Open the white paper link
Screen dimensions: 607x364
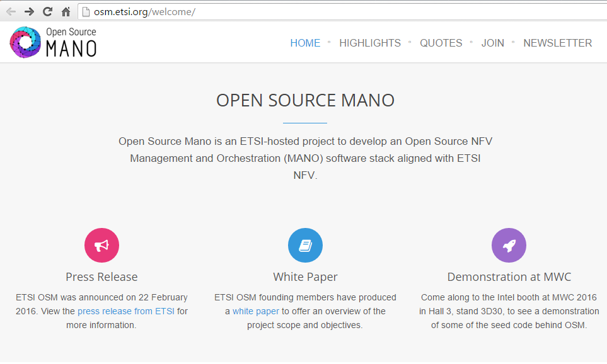[x=256, y=311]
